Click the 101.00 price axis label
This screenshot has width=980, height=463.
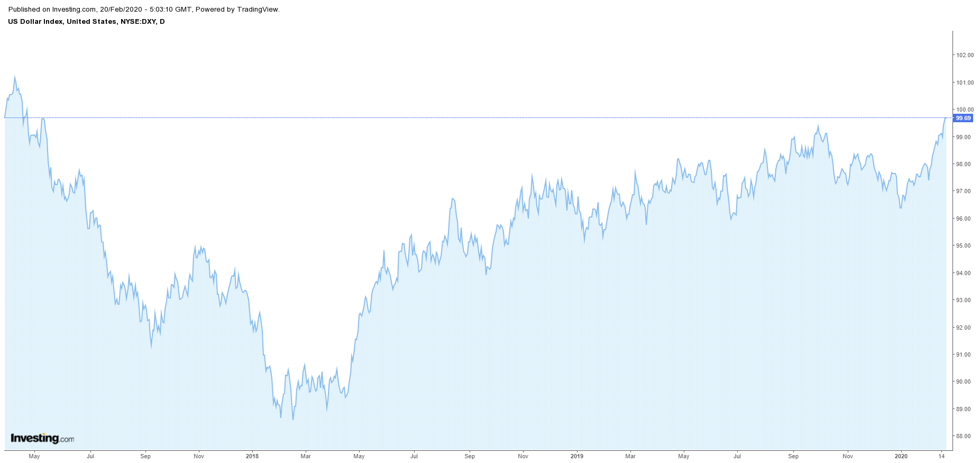click(965, 83)
